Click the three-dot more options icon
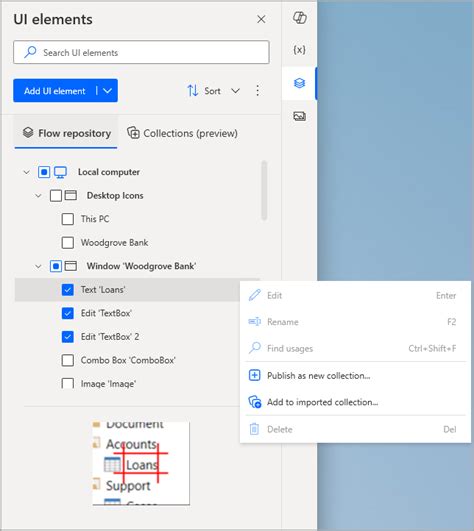Image resolution: width=474 pixels, height=531 pixels. 258,90
